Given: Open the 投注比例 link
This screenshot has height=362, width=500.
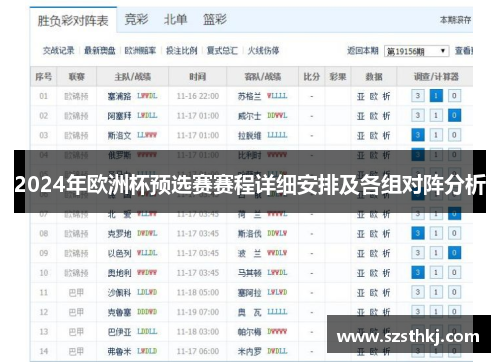Looking at the screenshot, I should [x=182, y=51].
